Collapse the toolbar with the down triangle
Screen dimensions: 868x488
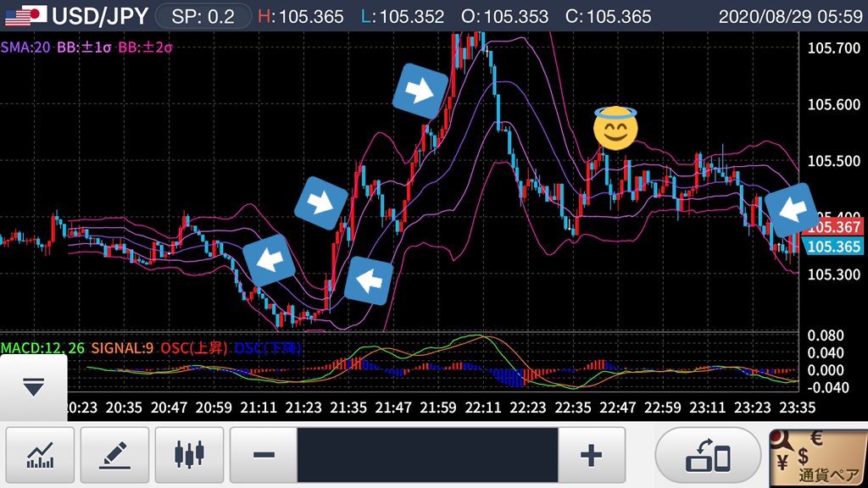tap(33, 388)
